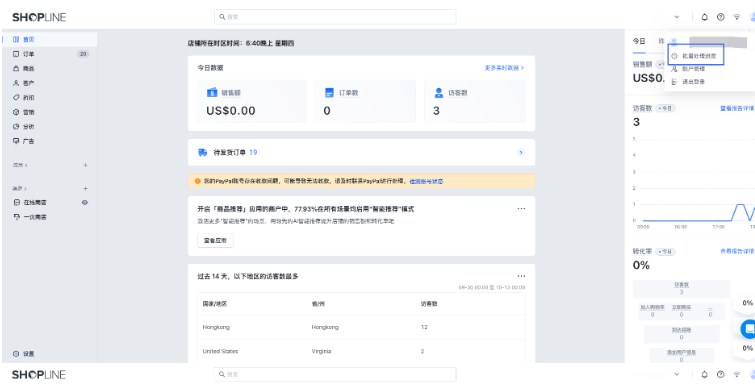The height and width of the screenshot is (386, 755).
Task: Click the delivery truck icon for 待发货订单
Action: click(x=203, y=152)
